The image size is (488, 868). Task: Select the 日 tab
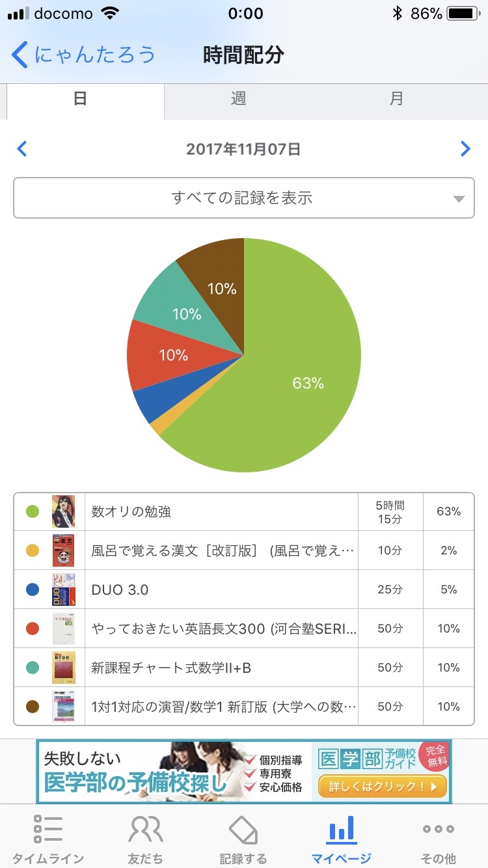[81, 99]
